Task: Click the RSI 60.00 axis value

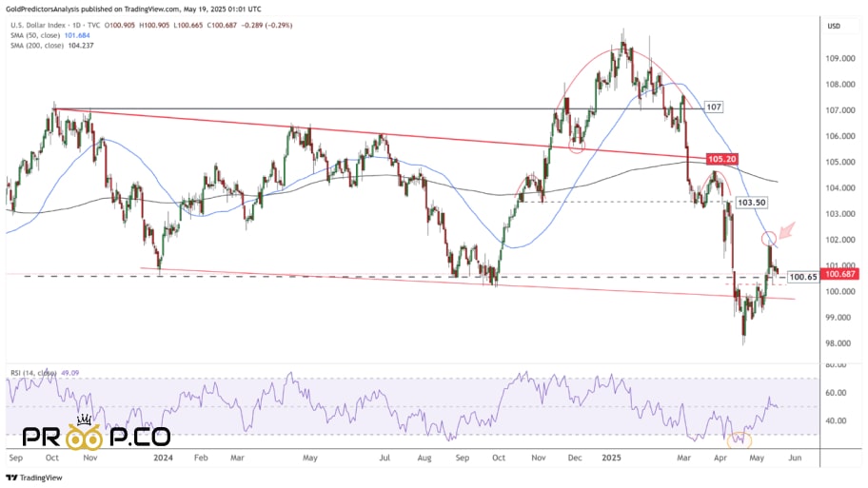Action: point(836,393)
